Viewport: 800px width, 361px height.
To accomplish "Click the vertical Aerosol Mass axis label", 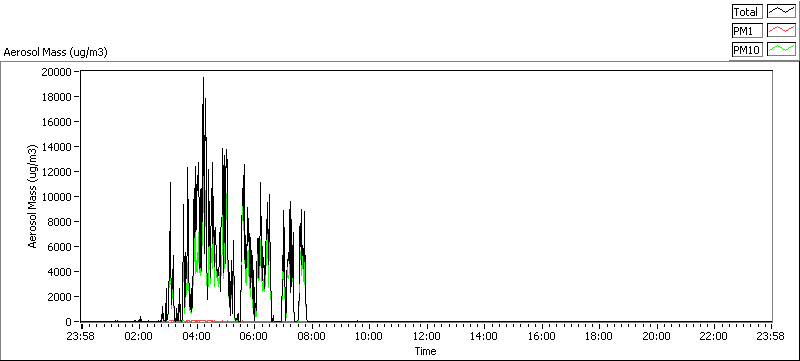I will tap(33, 196).
